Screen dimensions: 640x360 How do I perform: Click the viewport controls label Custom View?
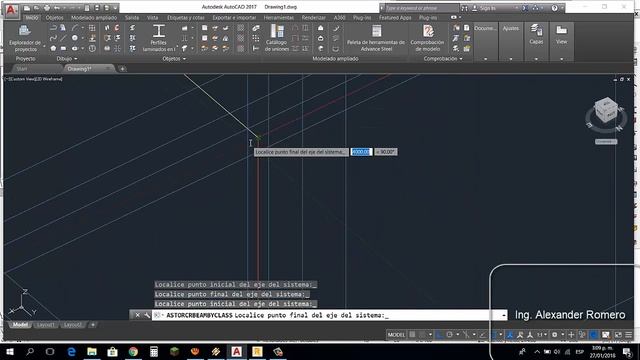coord(21,79)
